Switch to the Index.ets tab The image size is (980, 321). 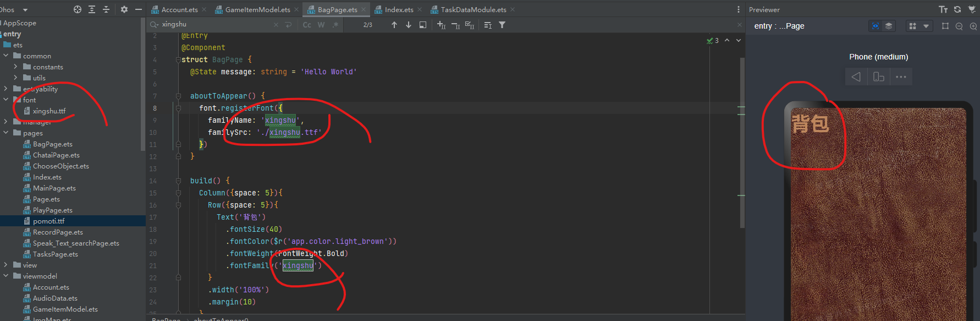(399, 9)
